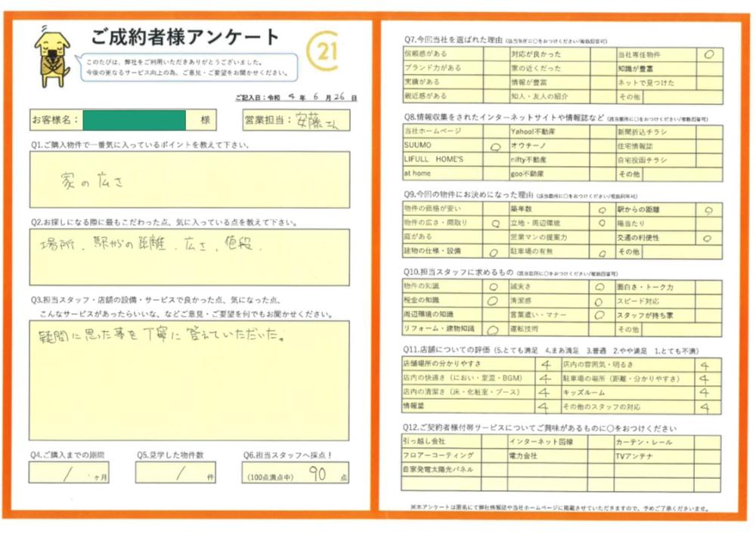Toggle the circled 当社専任物件 box
Viewport: 756px width, 534px height.
click(x=710, y=54)
